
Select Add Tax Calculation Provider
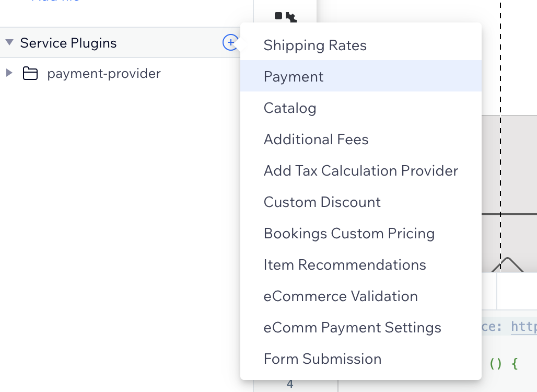[x=361, y=170]
